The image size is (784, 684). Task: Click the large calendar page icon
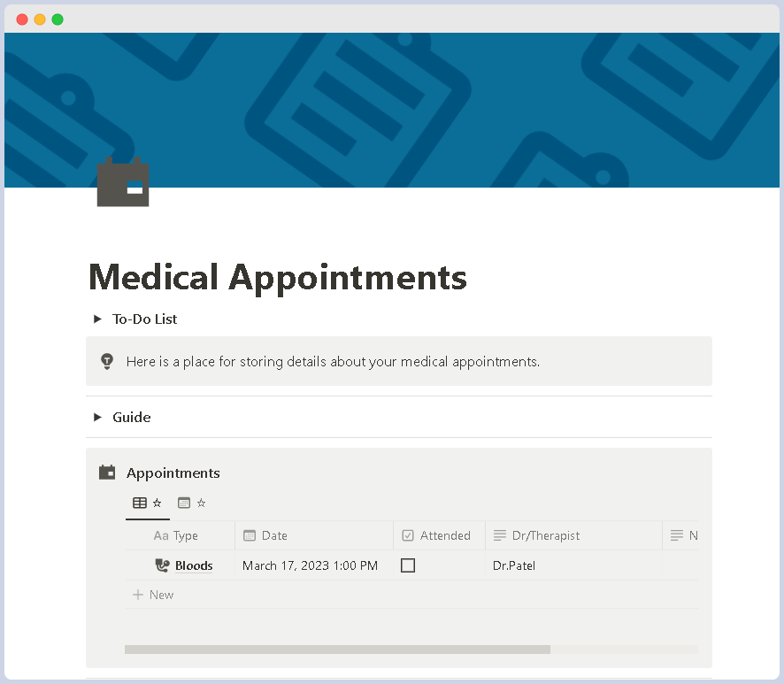(x=123, y=182)
